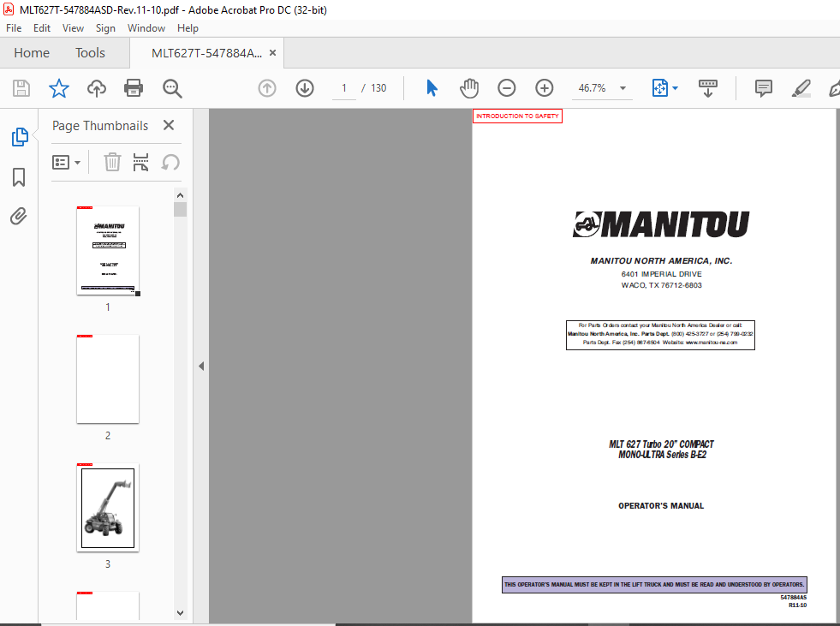Click the current page number field
The image size is (840, 626).
pos(343,88)
